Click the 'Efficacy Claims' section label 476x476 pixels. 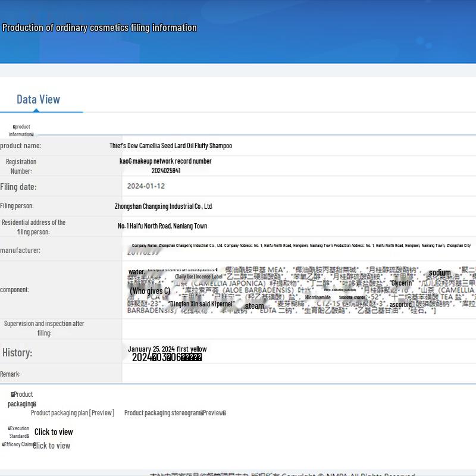click(x=18, y=444)
